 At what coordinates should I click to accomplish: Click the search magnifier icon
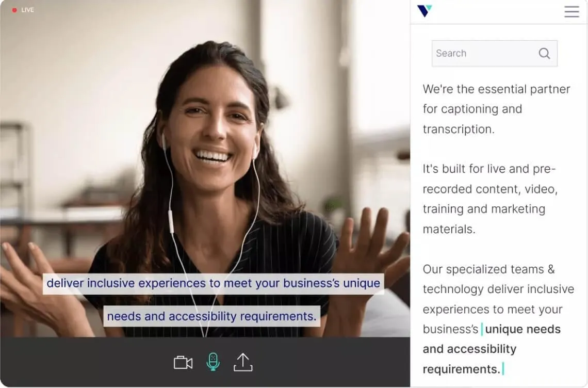[544, 54]
